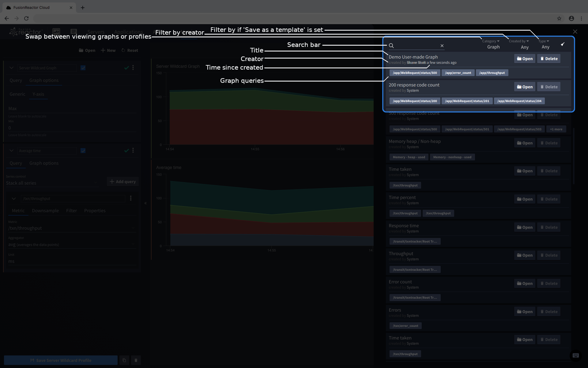Open the Error count graph

(x=525, y=283)
